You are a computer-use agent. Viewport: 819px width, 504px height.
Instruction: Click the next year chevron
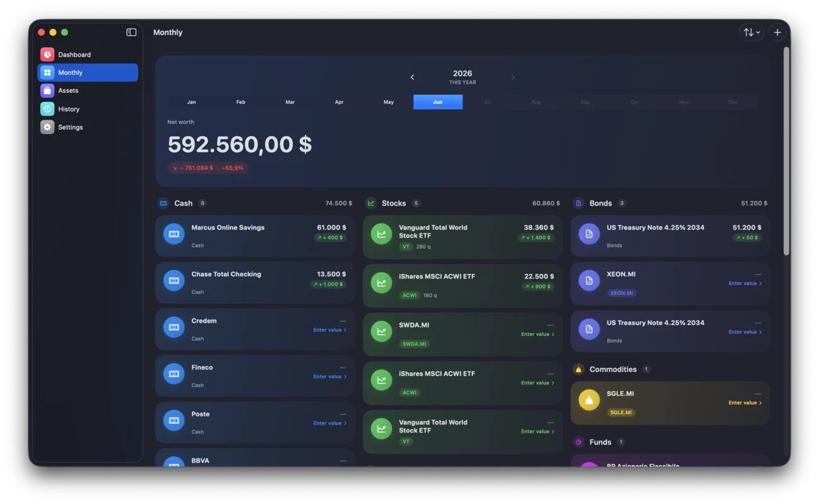(x=513, y=77)
